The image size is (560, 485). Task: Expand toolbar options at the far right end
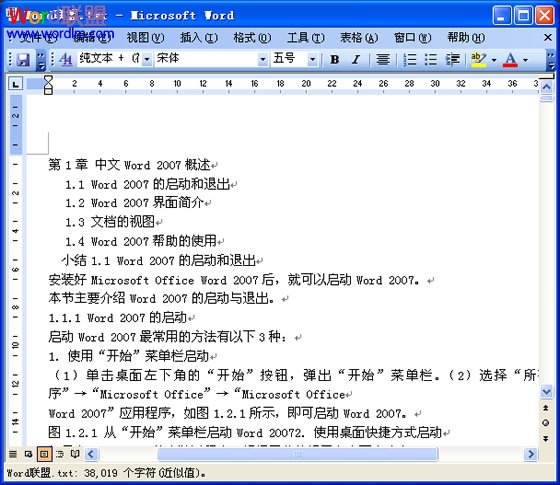[551, 60]
